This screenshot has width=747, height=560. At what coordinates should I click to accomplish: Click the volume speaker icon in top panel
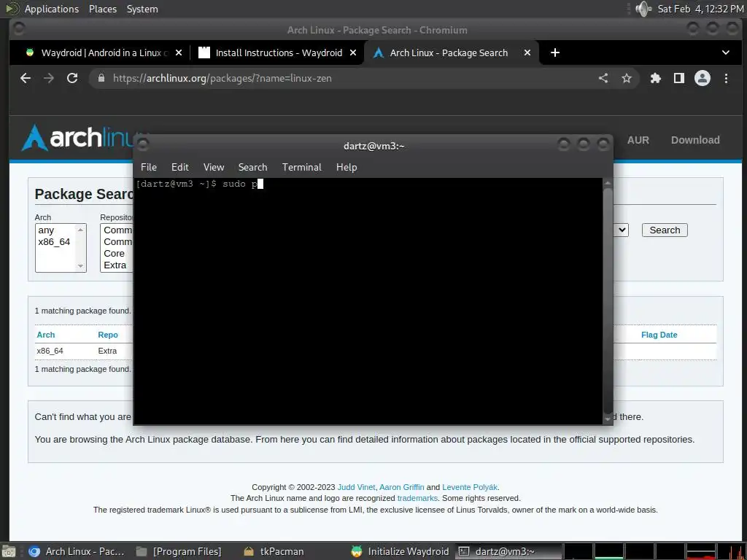643,9
